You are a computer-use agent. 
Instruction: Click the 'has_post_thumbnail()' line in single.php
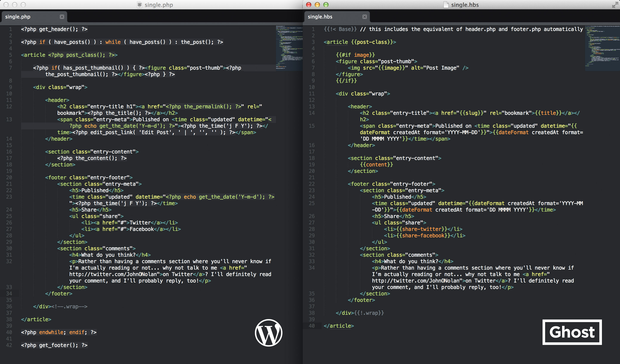coord(137,71)
